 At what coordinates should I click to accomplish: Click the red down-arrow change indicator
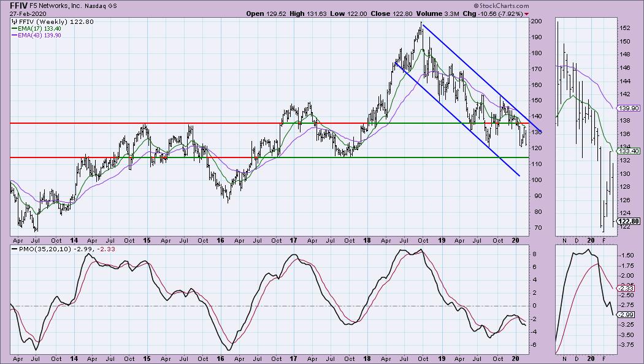pos(527,14)
